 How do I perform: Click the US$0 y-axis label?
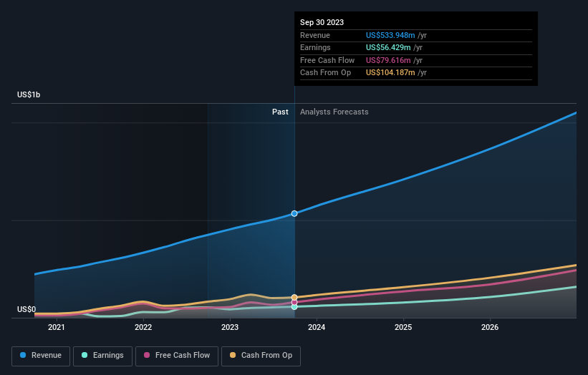click(26, 309)
